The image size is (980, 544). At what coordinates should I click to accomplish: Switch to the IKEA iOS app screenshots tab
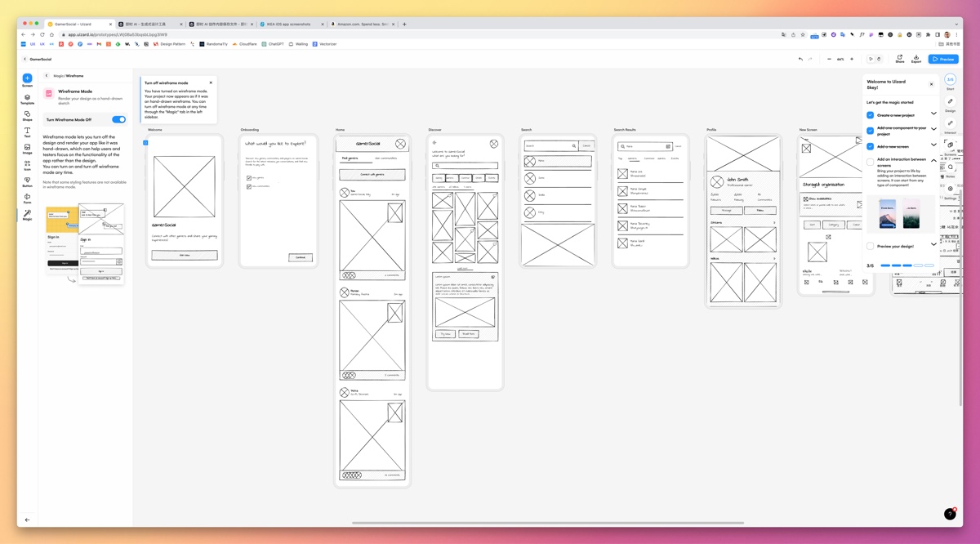point(290,25)
